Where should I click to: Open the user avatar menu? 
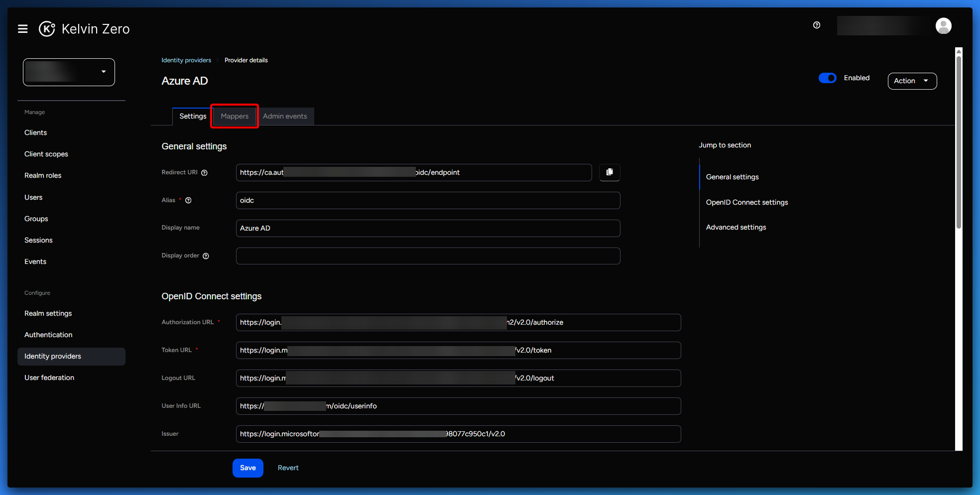(x=943, y=25)
